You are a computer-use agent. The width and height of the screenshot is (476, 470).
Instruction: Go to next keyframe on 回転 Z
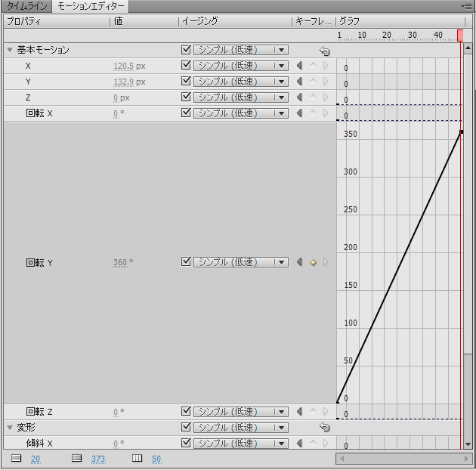point(326,411)
